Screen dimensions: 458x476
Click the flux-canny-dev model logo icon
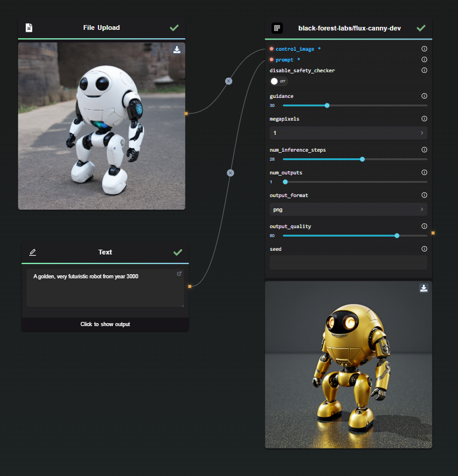(x=277, y=28)
